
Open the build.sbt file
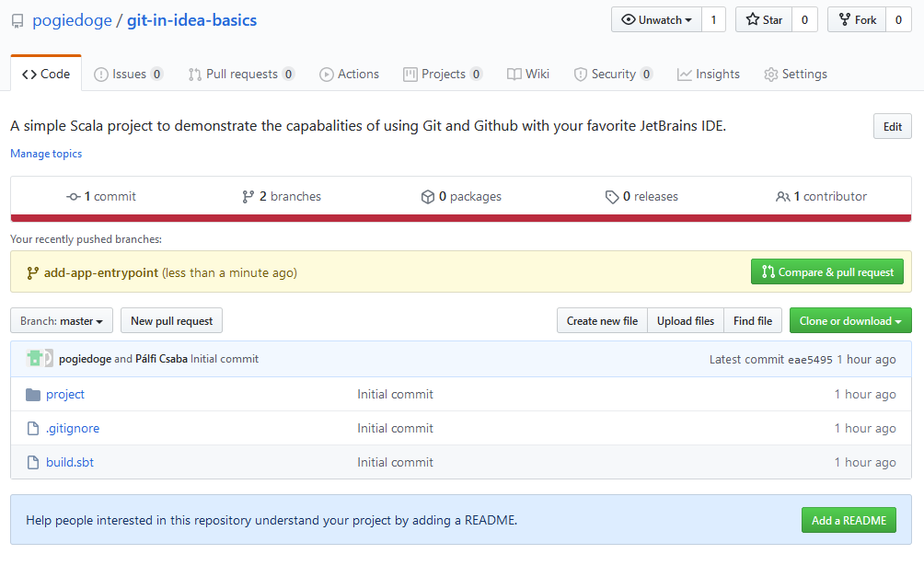click(x=70, y=463)
